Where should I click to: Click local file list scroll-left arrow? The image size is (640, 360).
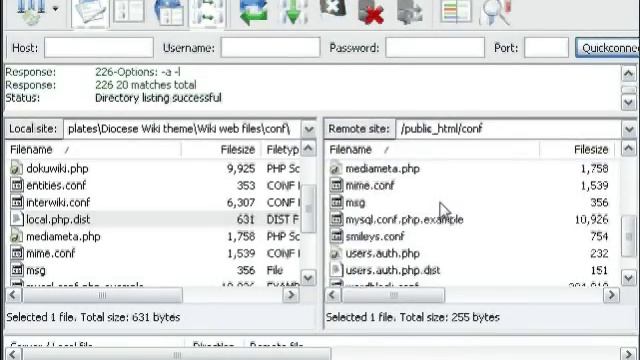pyautogui.click(x=13, y=295)
